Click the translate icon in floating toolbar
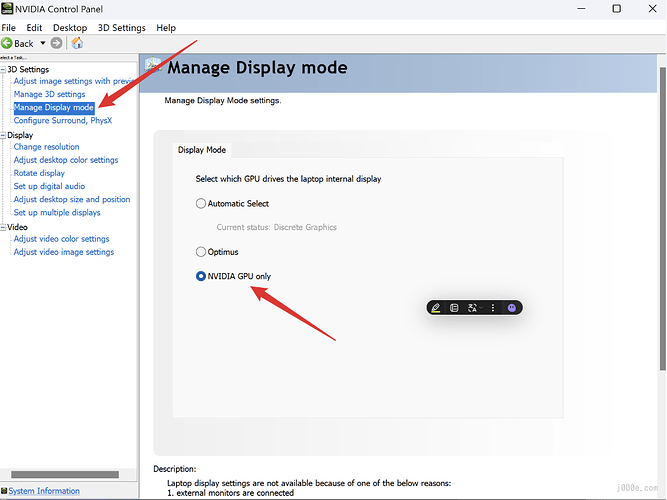The width and height of the screenshot is (667, 500). pos(472,308)
